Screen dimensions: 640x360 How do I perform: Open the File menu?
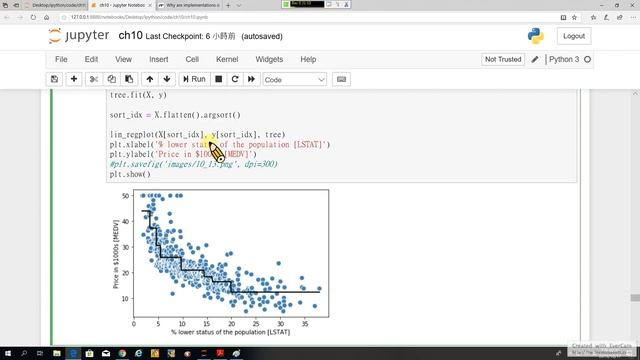click(x=61, y=59)
